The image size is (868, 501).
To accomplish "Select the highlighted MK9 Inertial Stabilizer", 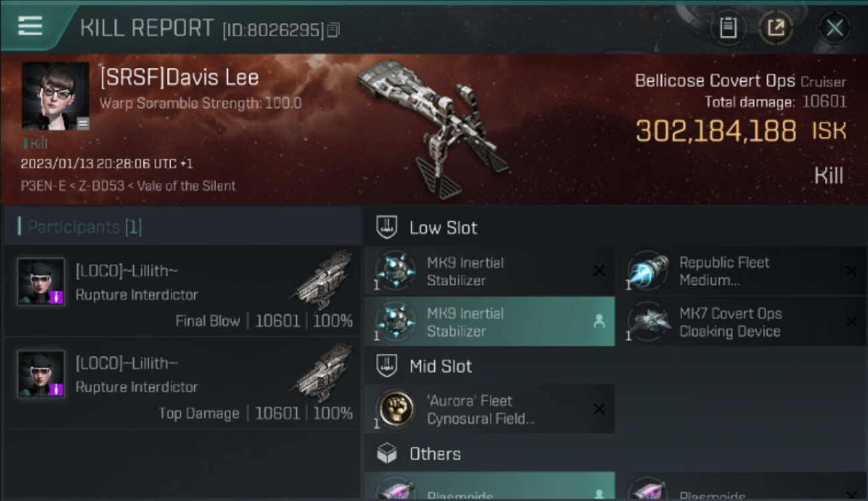I will click(489, 321).
